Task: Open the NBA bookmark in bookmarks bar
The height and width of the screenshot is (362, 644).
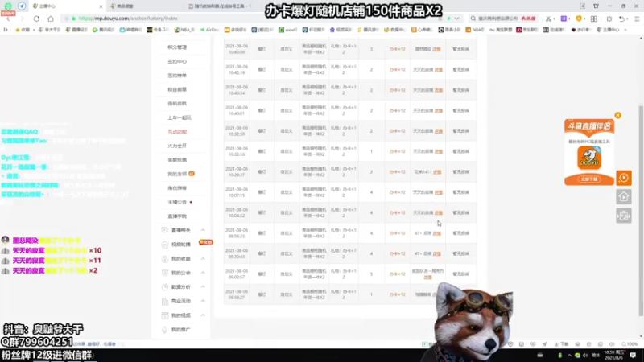Action: (184, 30)
